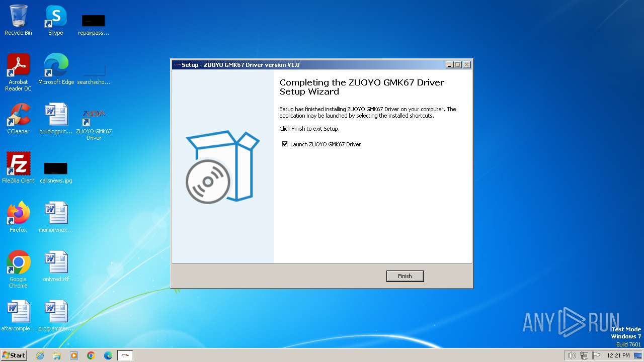Select buildingprin Word document icon
This screenshot has height=362, width=644.
point(56,119)
